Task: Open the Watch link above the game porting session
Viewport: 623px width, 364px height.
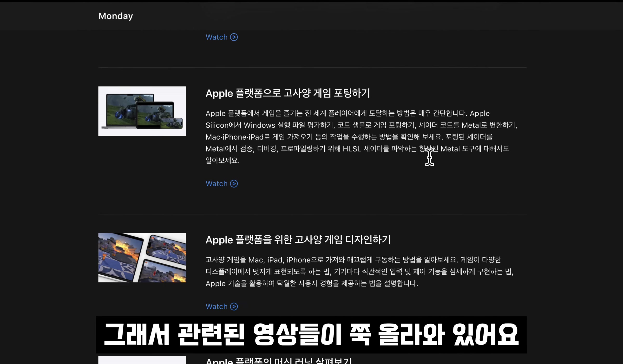Action: click(x=222, y=37)
